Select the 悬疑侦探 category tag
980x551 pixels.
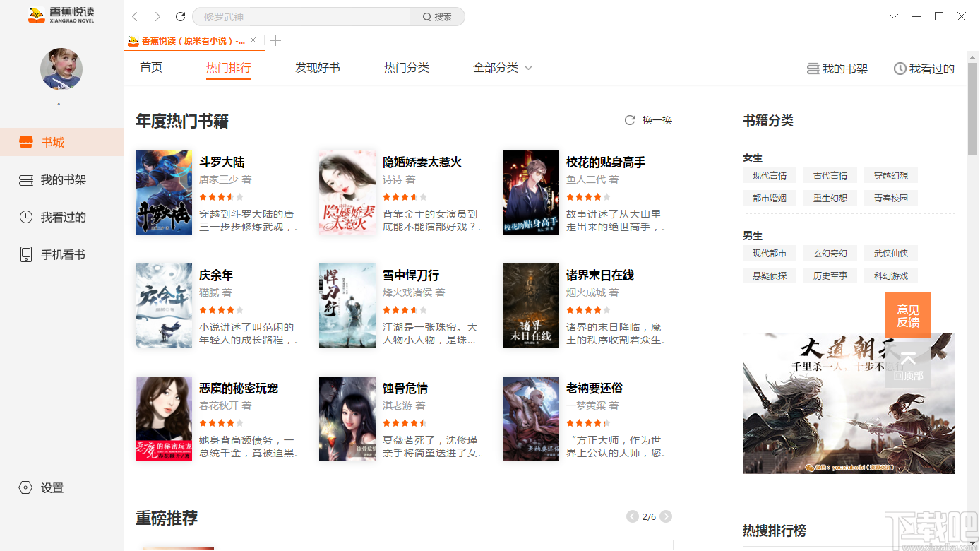point(770,276)
